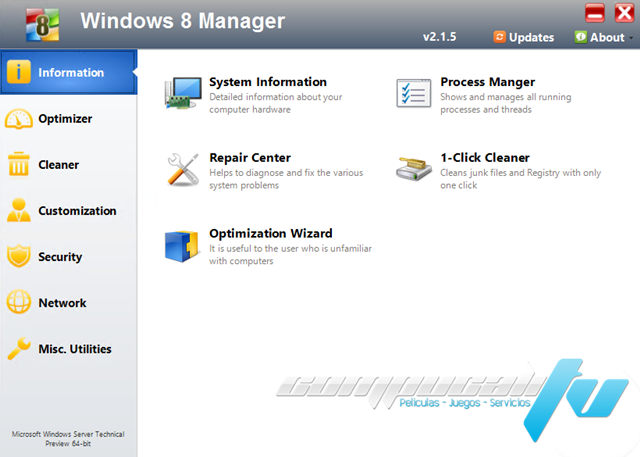The height and width of the screenshot is (457, 640).
Task: Start Optimization Wizard via the blue cube icon
Action: 182,246
